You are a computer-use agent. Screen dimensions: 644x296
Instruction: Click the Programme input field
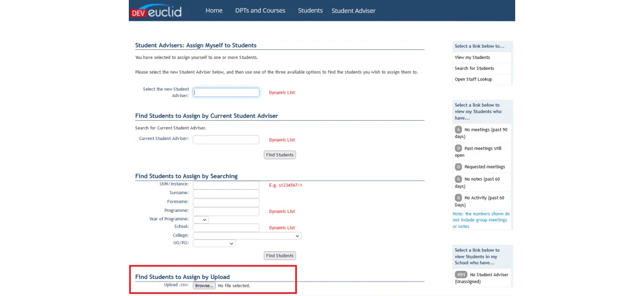(x=226, y=211)
